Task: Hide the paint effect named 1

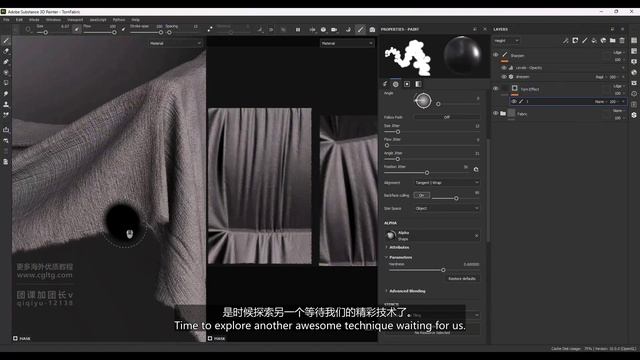Action: (514, 101)
